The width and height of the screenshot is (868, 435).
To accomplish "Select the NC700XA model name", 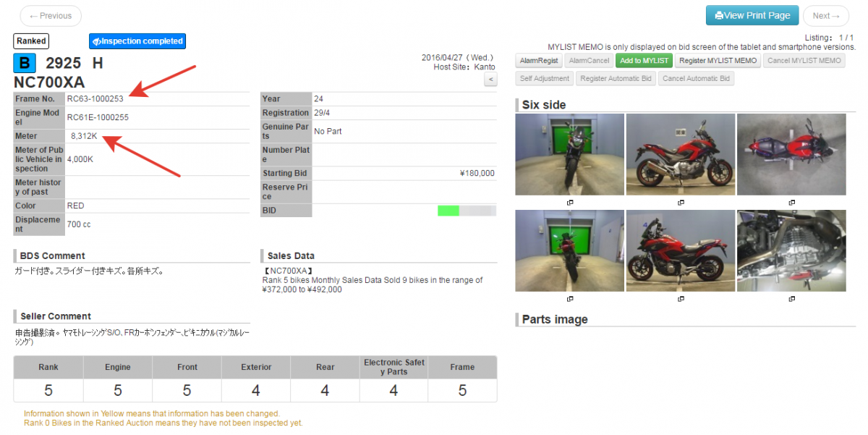I will 49,82.
